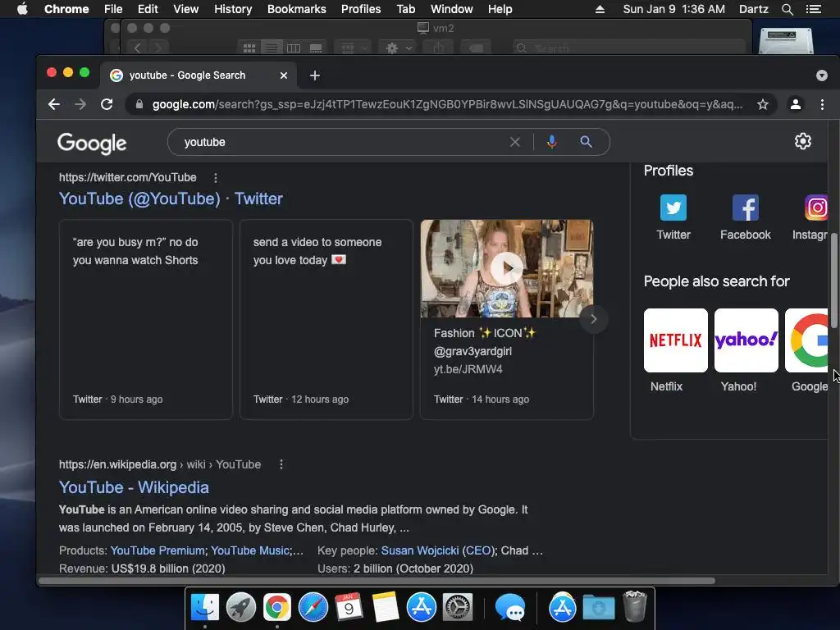Open the 'are you busy rn?' tweet card
Image resolution: width=840 pixels, height=630 pixels.
click(x=146, y=319)
